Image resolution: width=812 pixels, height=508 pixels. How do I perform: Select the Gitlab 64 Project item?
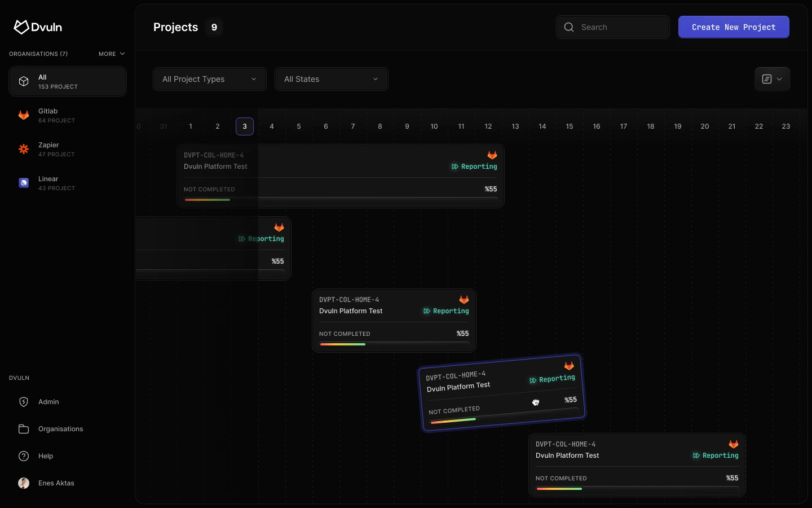coord(68,115)
